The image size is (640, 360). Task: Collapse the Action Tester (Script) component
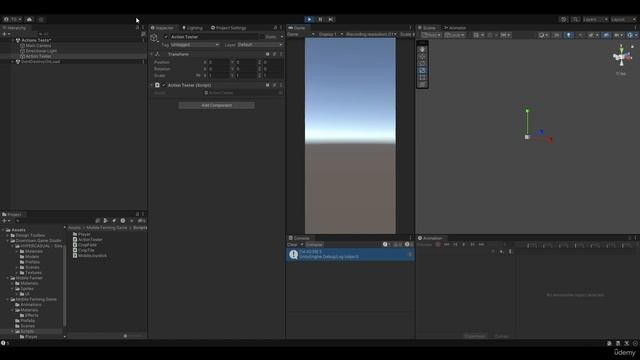[x=152, y=85]
